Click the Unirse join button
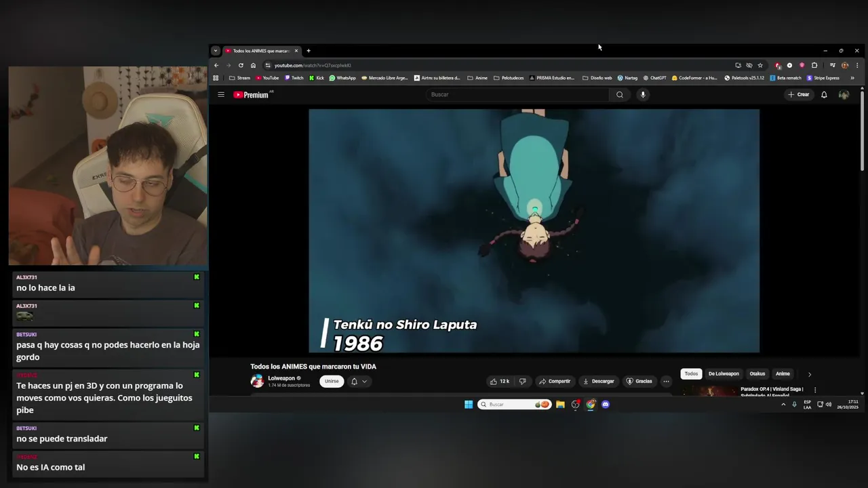This screenshot has width=868, height=488. (x=332, y=382)
